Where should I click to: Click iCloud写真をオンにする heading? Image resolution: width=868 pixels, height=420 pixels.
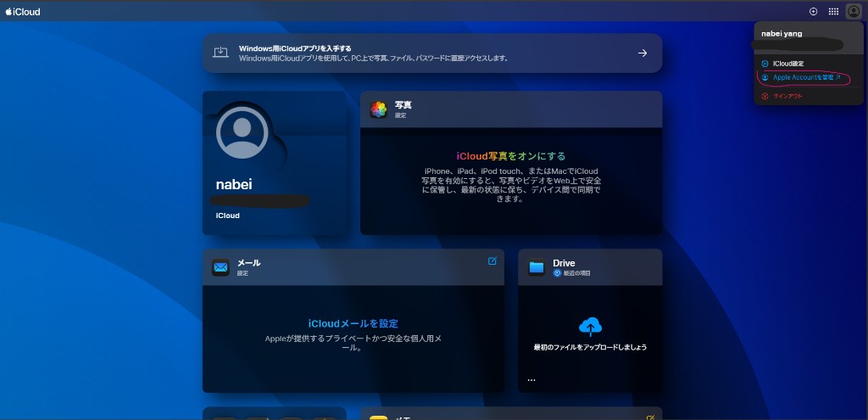[x=511, y=156]
